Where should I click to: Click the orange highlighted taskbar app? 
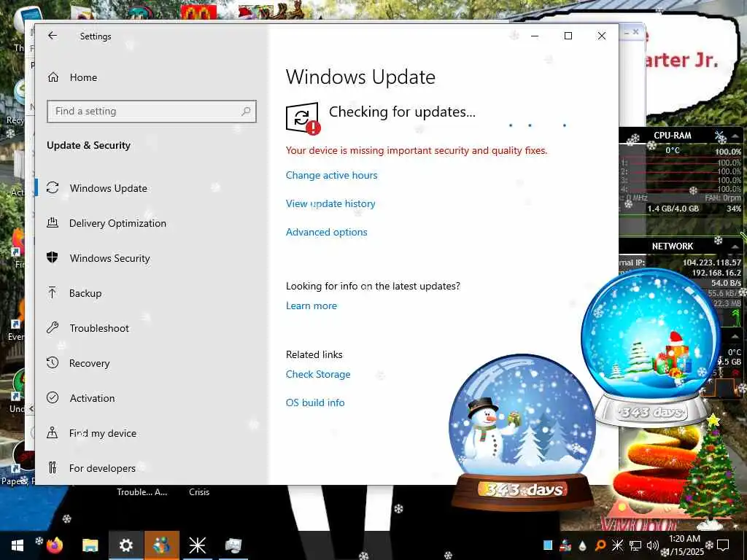[x=162, y=545]
